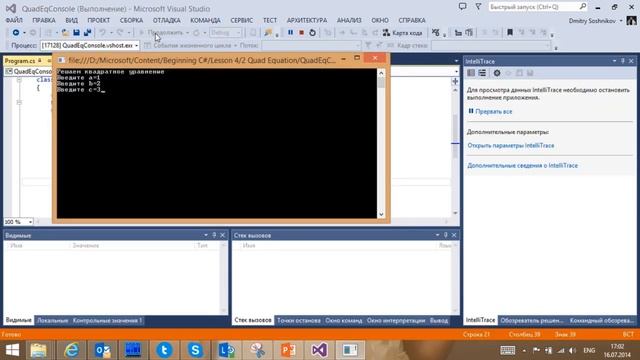Open the Debug configuration dropdown

pos(238,33)
